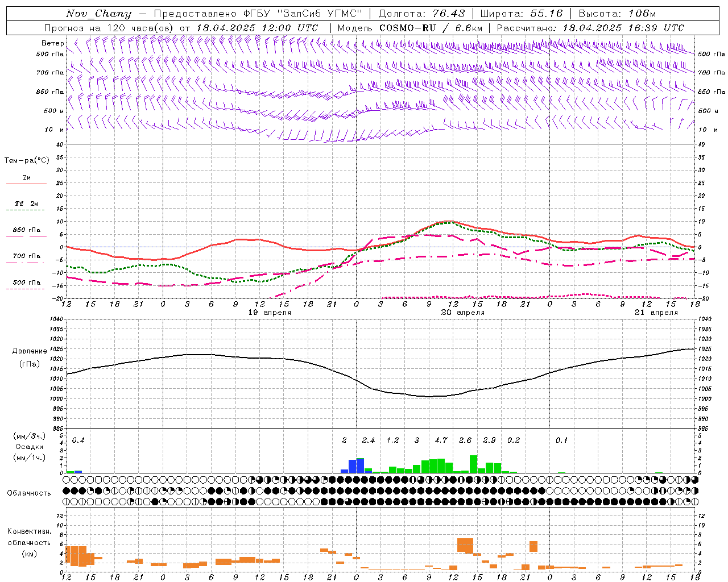Select the left 500 м wind level label

point(54,111)
